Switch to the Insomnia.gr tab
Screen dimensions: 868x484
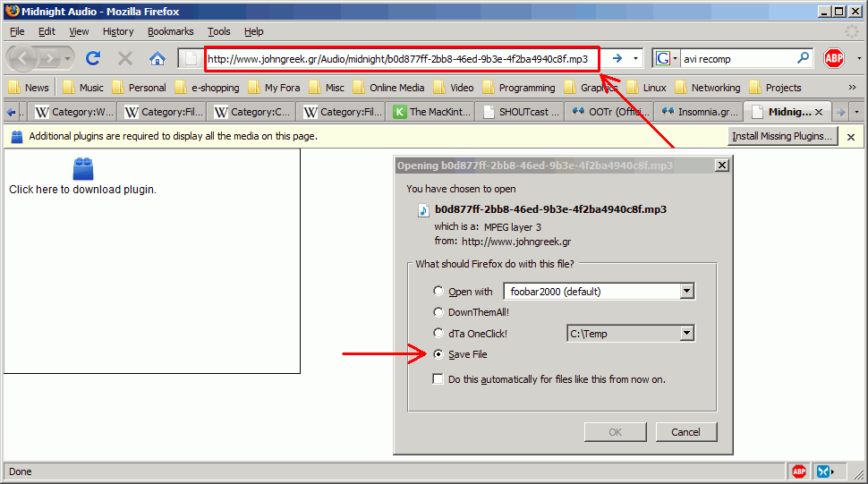[700, 112]
